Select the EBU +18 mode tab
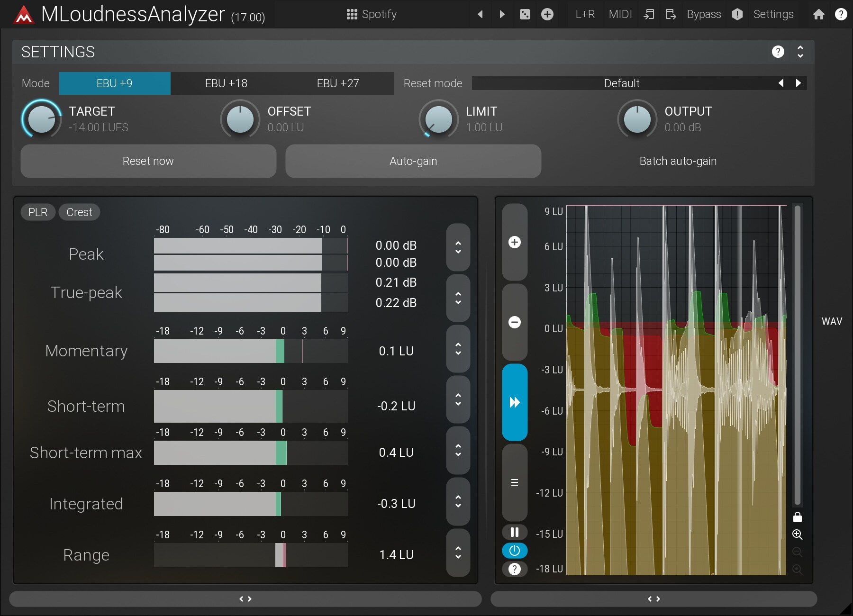Screen dimensions: 853x616 226,83
